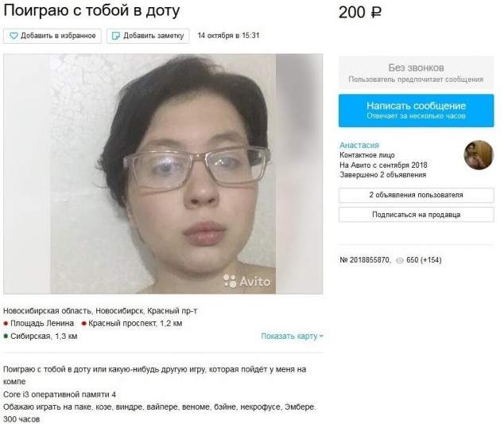The width and height of the screenshot is (504, 424).
Task: Click the heart icon for favorites
Action: tap(14, 36)
